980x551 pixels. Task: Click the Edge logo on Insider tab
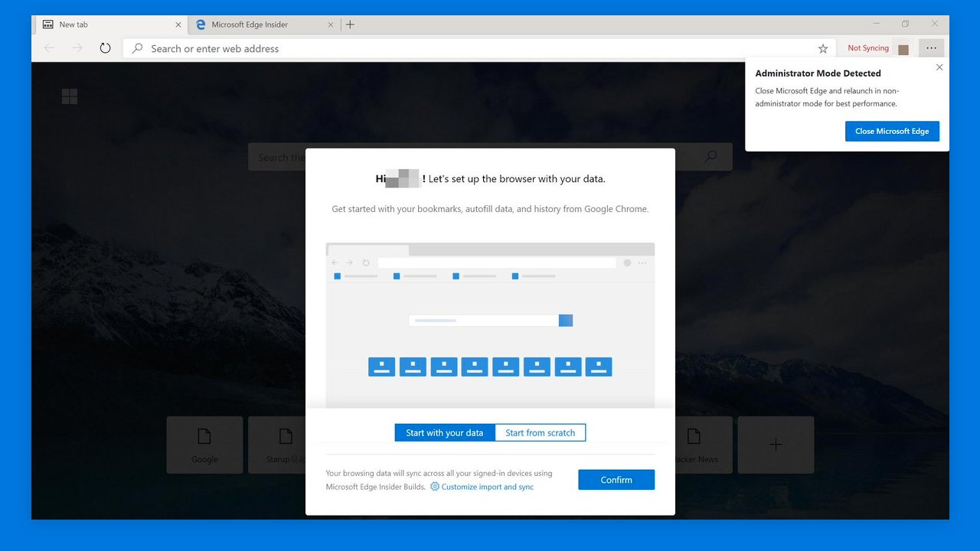point(201,24)
